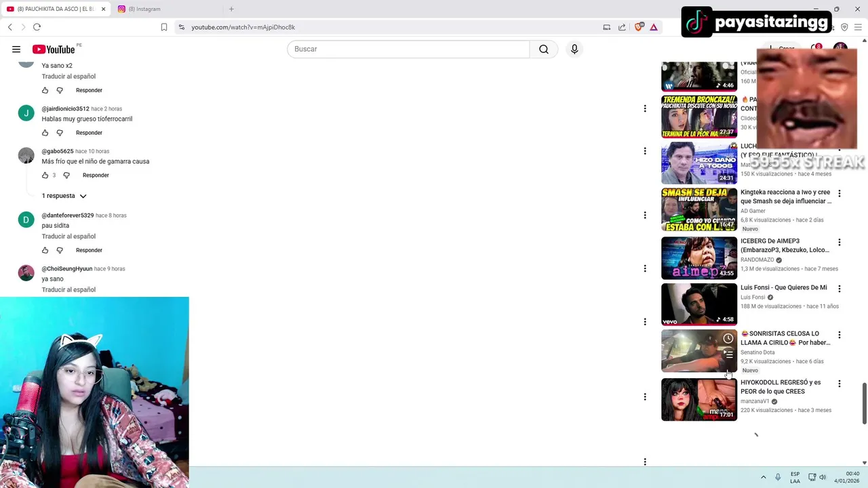Reply to danteforever5329's comment
Screen dimensions: 868x488
click(x=89, y=250)
